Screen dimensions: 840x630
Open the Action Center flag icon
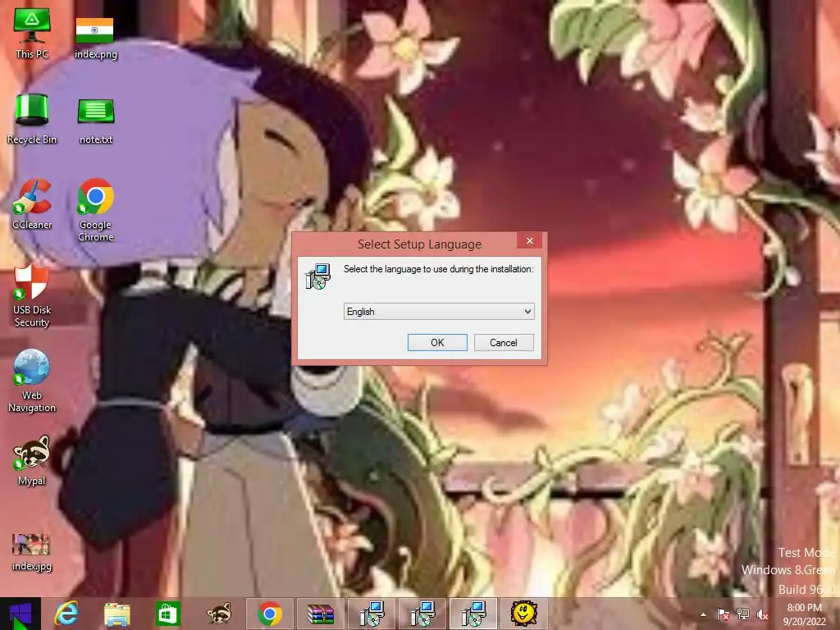point(724,614)
